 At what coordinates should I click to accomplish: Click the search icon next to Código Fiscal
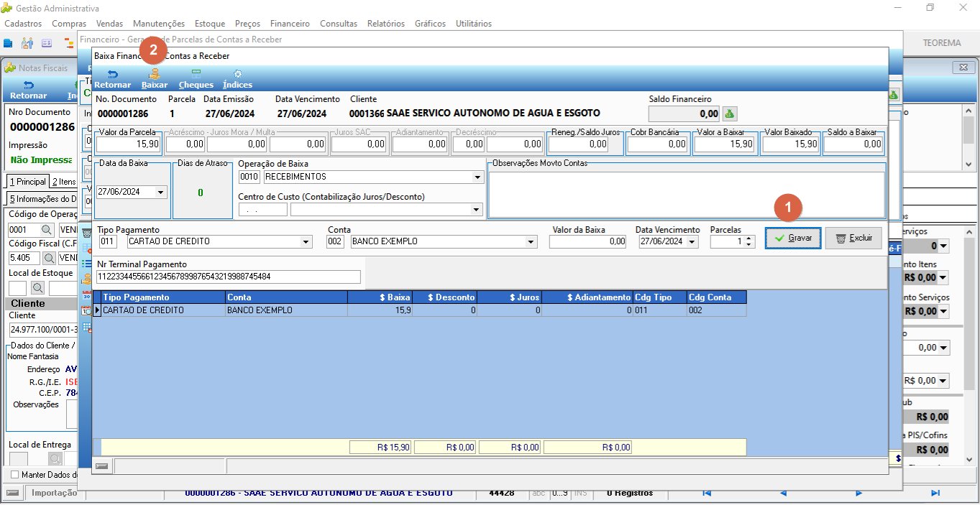point(50,258)
